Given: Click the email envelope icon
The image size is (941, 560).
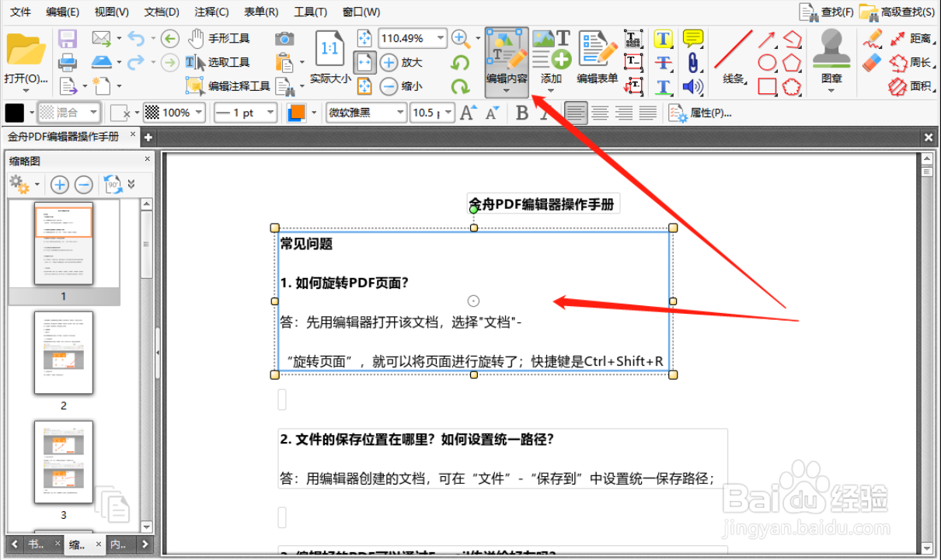Looking at the screenshot, I should pos(101,38).
